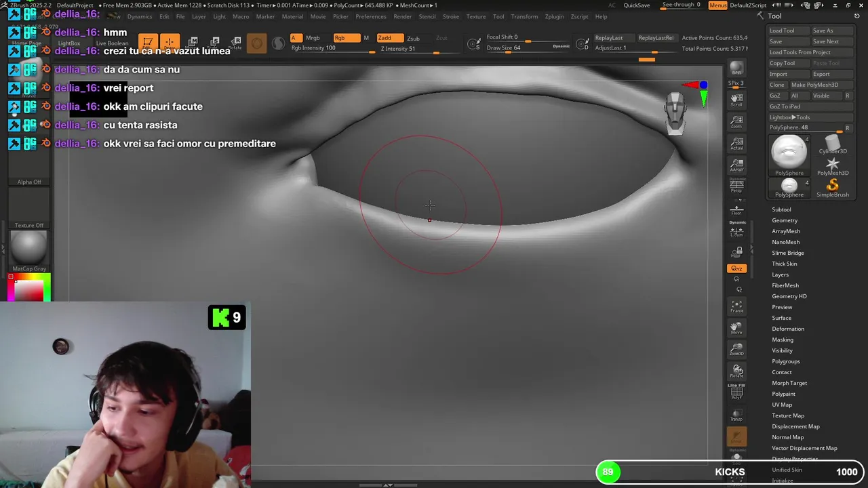Expand the Displacement Map section
This screenshot has height=488, width=868.
(x=795, y=426)
